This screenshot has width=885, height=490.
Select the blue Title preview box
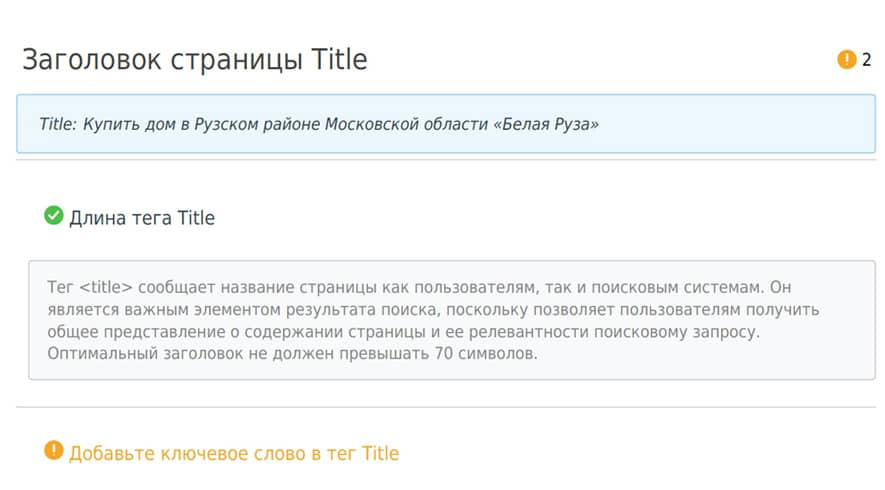pos(446,124)
